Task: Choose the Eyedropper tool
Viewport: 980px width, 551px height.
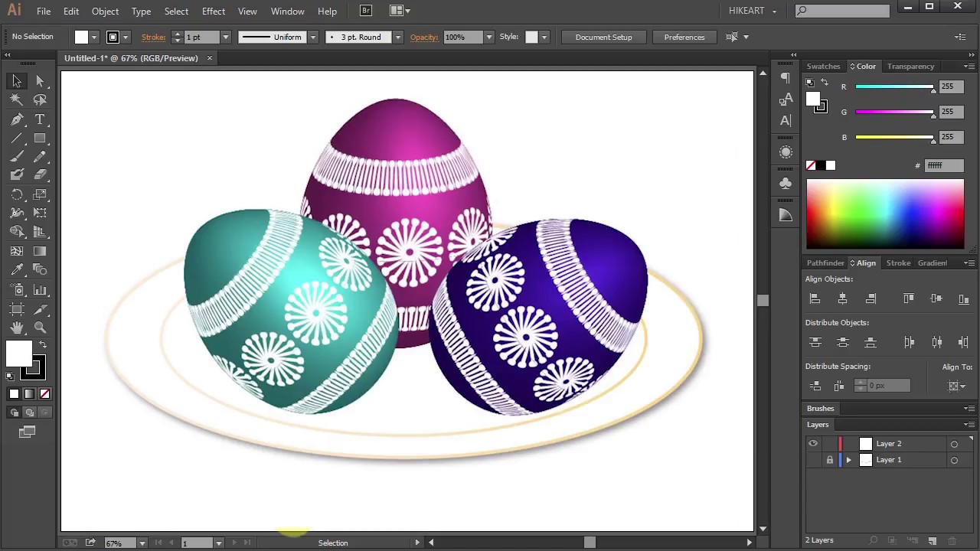Action: coord(17,269)
